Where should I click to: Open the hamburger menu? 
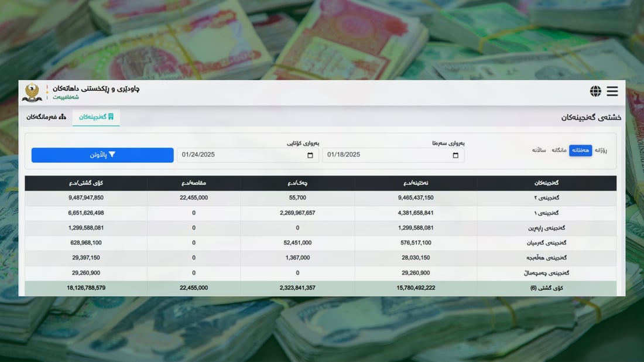[x=612, y=91]
